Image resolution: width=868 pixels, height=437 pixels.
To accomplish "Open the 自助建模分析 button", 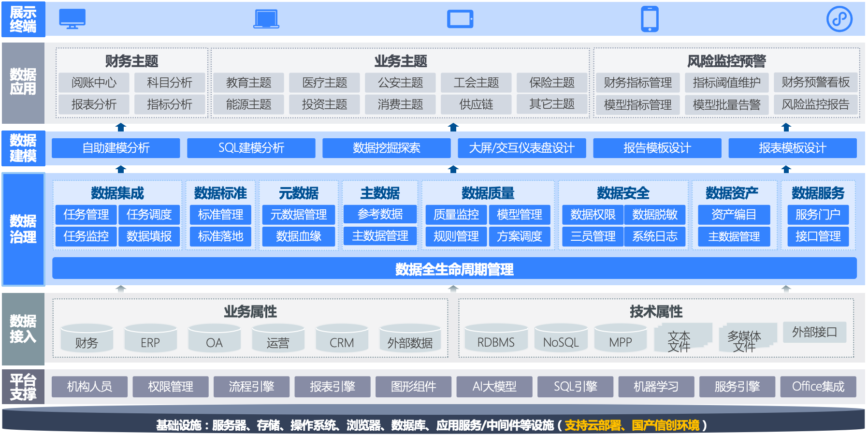I will click(x=116, y=148).
